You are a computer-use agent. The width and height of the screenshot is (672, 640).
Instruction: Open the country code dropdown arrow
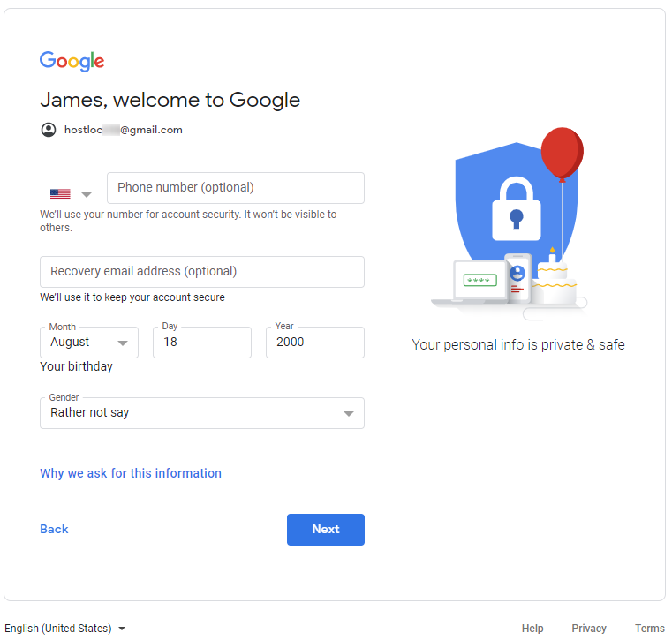coord(87,194)
